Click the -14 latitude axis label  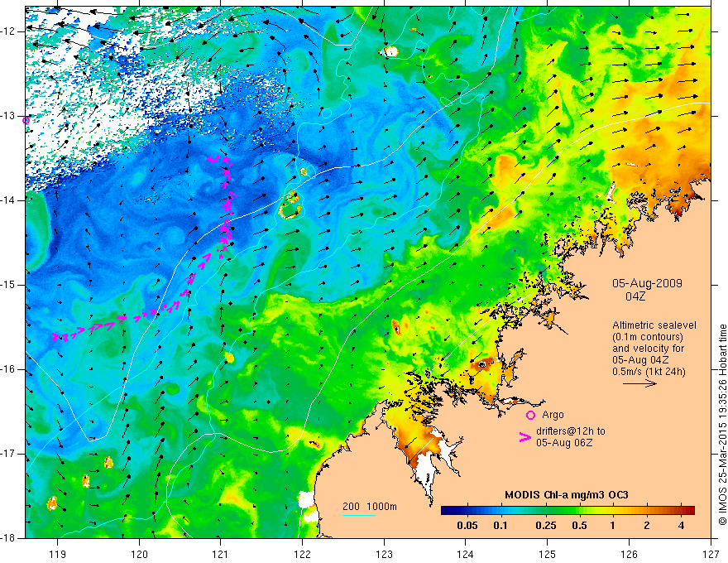8,200
